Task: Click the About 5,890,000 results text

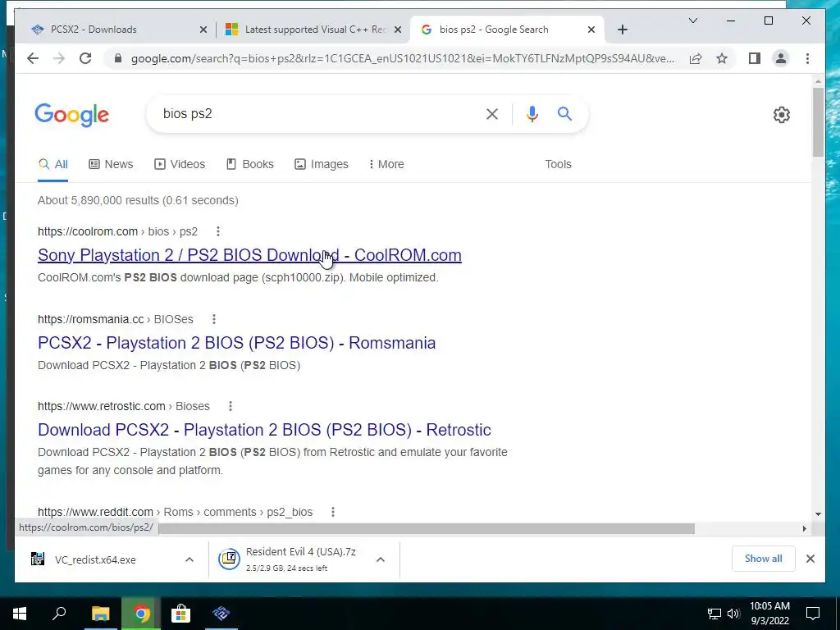Action: coord(138,200)
